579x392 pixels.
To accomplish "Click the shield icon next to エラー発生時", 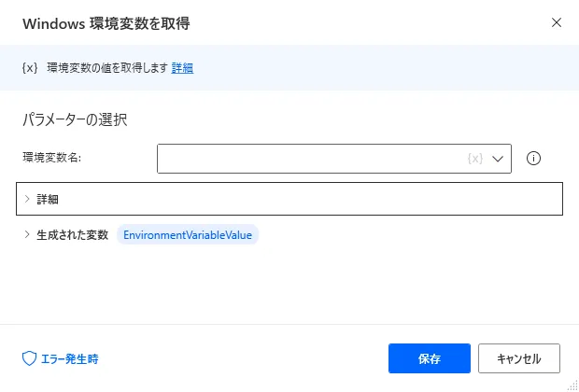I will pyautogui.click(x=28, y=357).
